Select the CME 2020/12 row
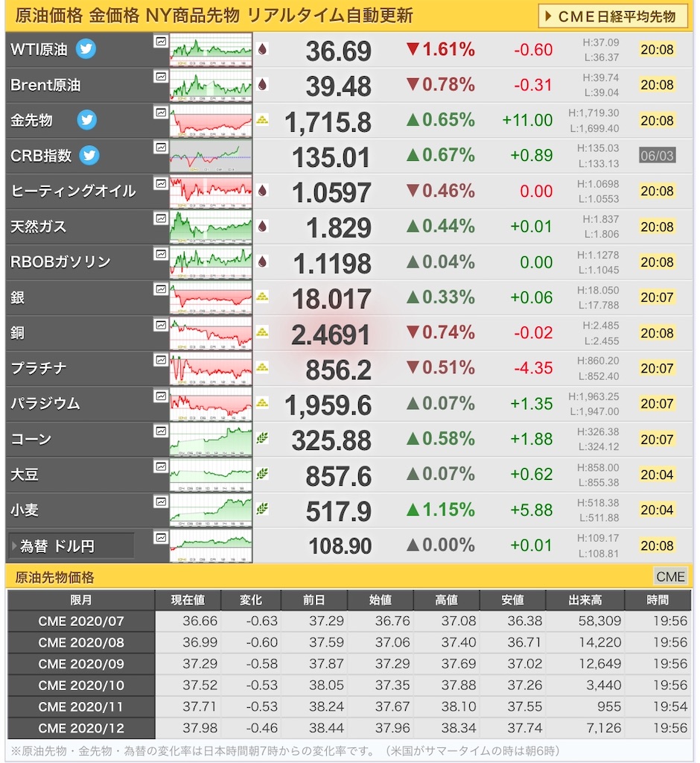The height and width of the screenshot is (763, 700). (x=349, y=728)
